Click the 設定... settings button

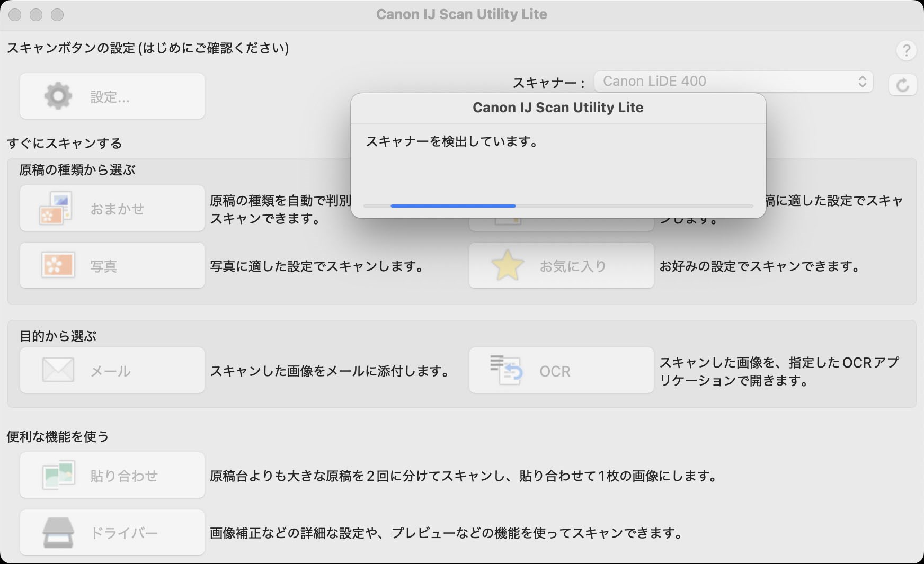point(112,96)
